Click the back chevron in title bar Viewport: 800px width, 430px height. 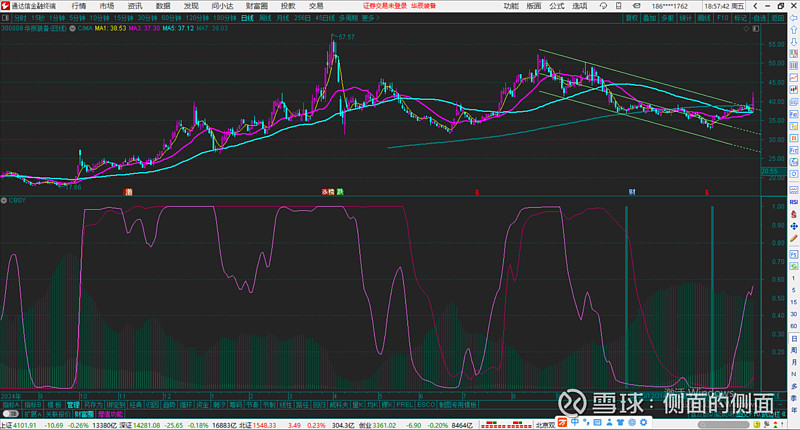[756, 6]
